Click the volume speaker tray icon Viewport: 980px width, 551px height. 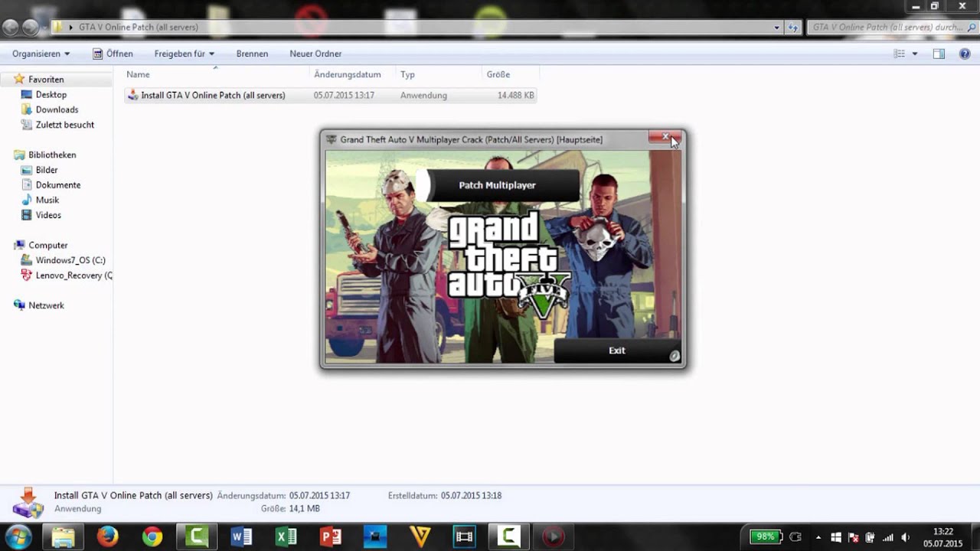pos(905,537)
